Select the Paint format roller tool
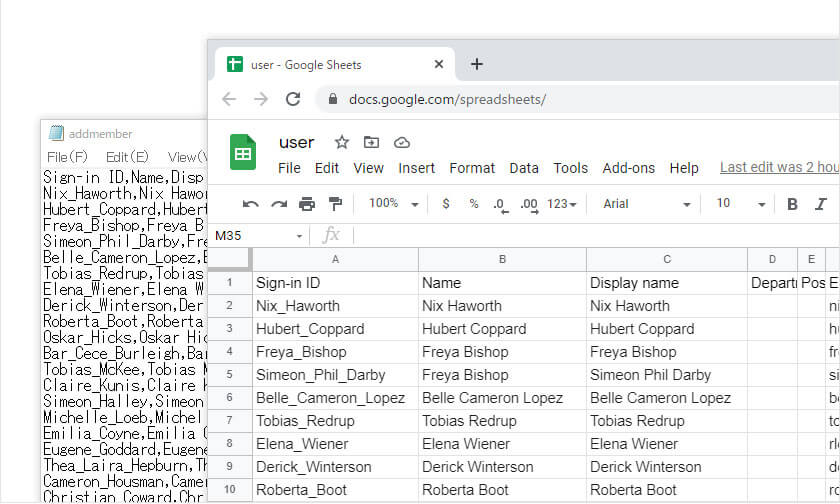The width and height of the screenshot is (840, 504). (x=335, y=204)
